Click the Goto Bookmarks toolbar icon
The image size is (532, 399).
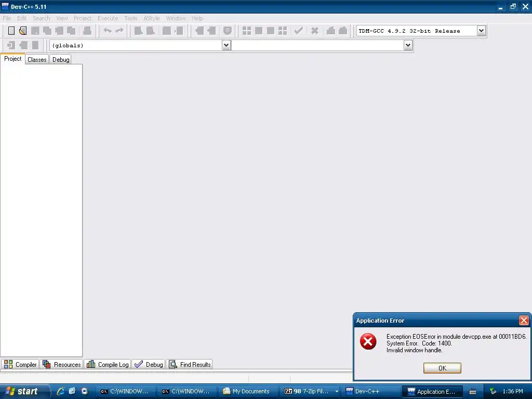point(35,45)
